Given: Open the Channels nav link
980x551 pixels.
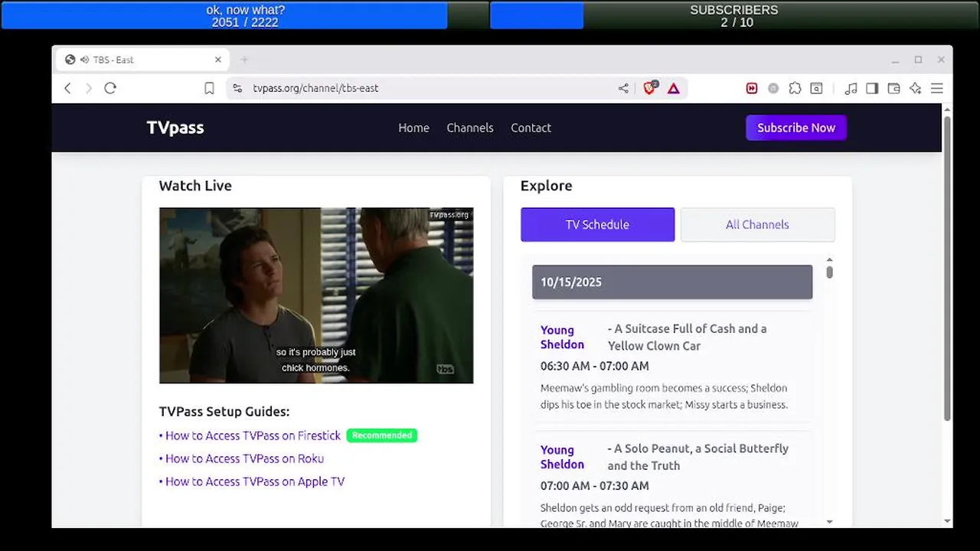Looking at the screenshot, I should 470,128.
